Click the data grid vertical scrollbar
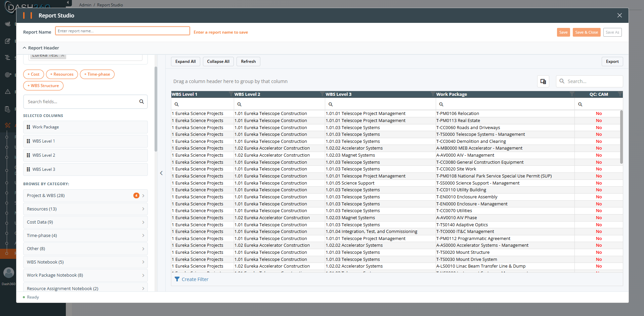This screenshot has height=316, width=644. (x=621, y=137)
